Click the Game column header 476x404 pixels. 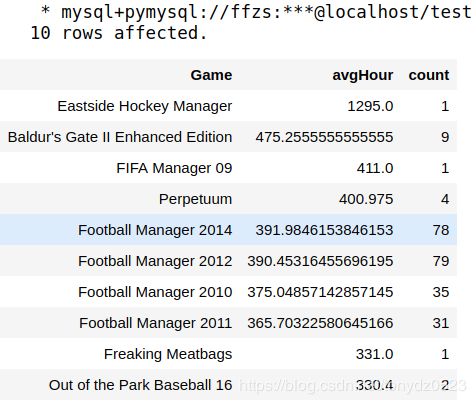[x=211, y=75]
